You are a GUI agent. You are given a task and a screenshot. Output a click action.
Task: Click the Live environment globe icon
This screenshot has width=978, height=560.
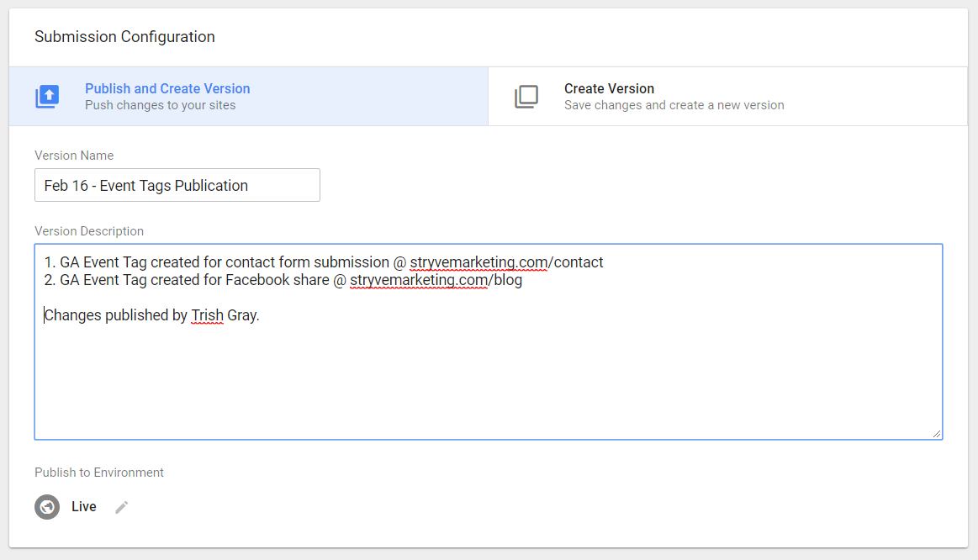(47, 507)
